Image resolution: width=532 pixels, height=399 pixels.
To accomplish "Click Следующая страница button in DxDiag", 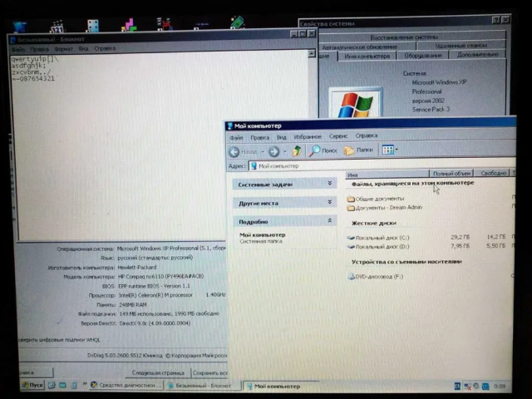I will coord(158,373).
